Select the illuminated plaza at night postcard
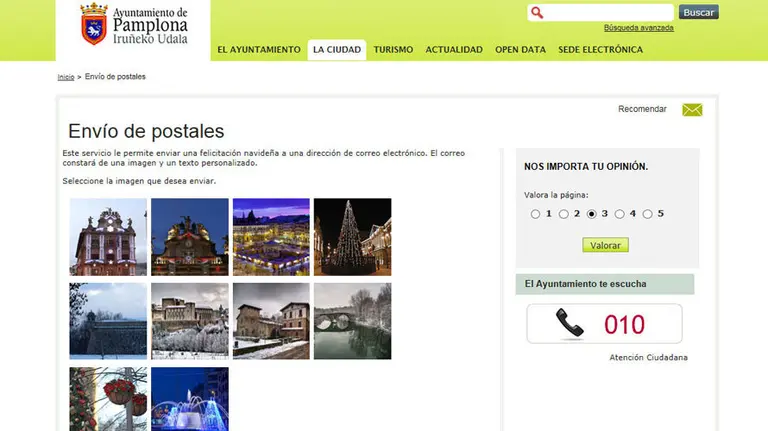The image size is (768, 431). (271, 237)
